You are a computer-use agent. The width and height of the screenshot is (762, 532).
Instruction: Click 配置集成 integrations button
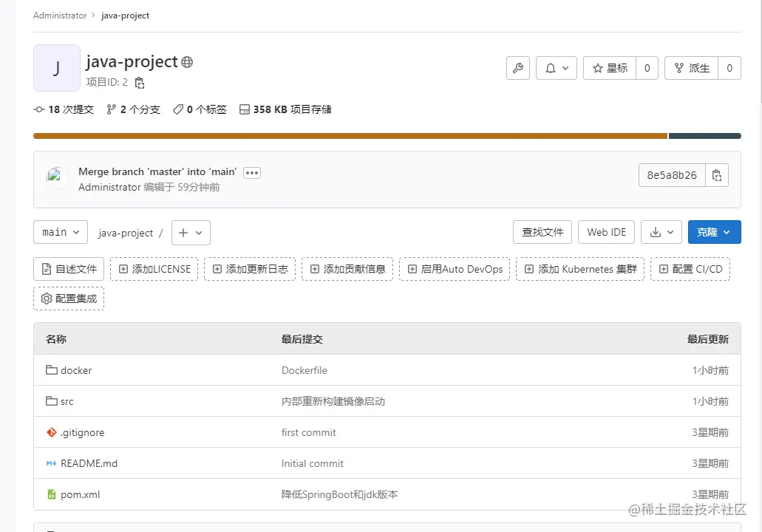point(69,299)
